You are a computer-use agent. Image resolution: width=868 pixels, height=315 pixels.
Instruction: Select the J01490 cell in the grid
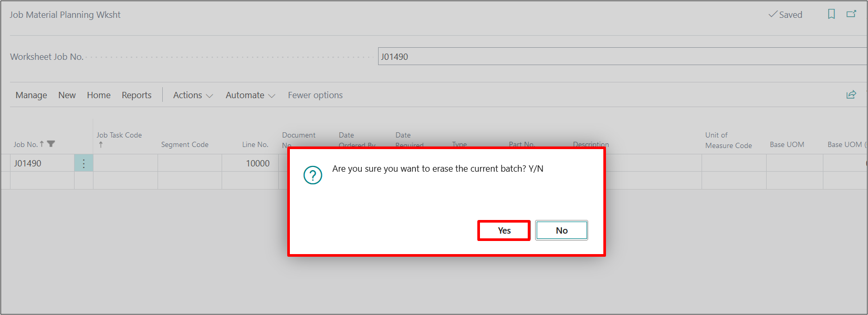point(27,163)
